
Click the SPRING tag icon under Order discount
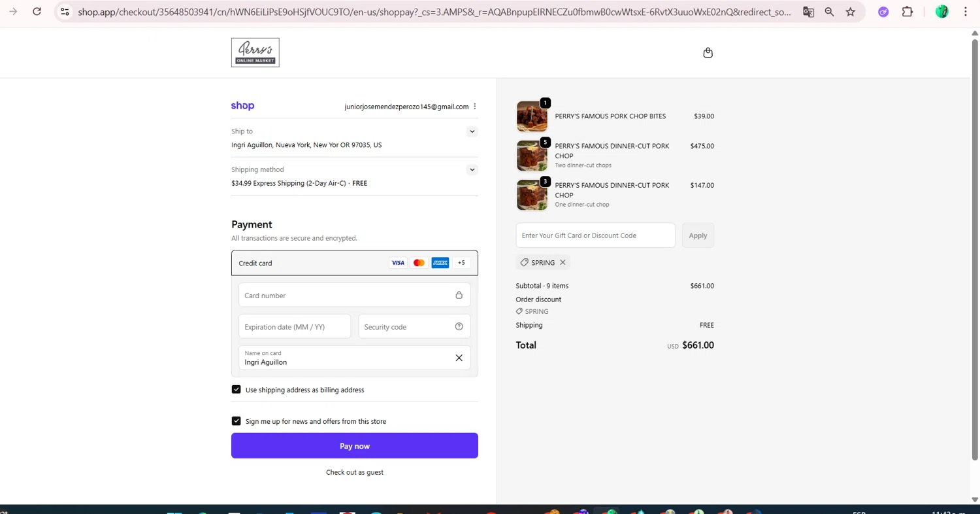pyautogui.click(x=519, y=311)
